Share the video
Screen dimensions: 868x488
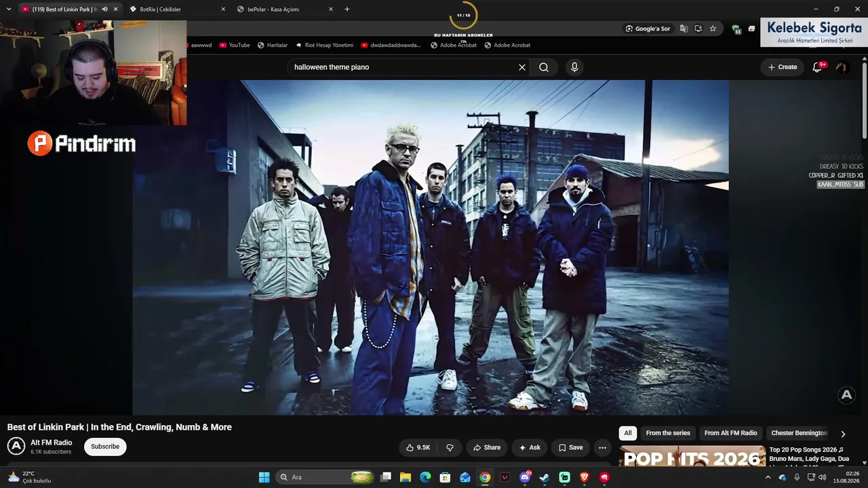click(x=487, y=447)
